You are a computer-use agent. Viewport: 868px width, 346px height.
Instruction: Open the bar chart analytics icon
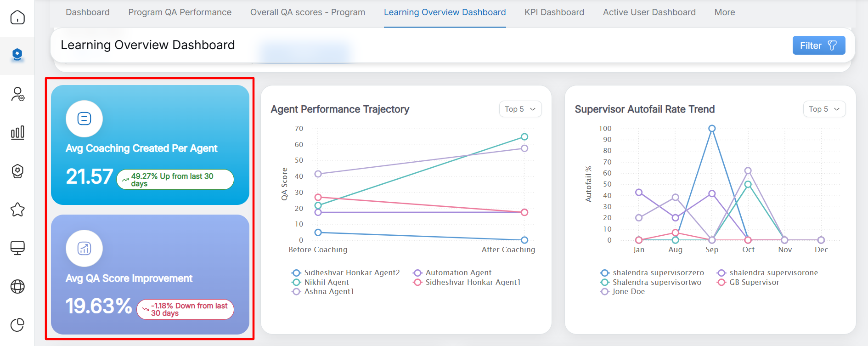[x=17, y=133]
